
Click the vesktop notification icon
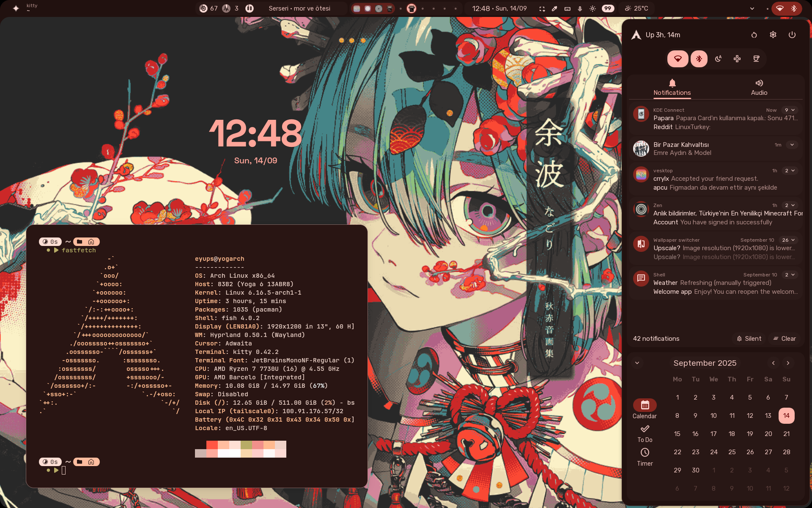click(641, 174)
